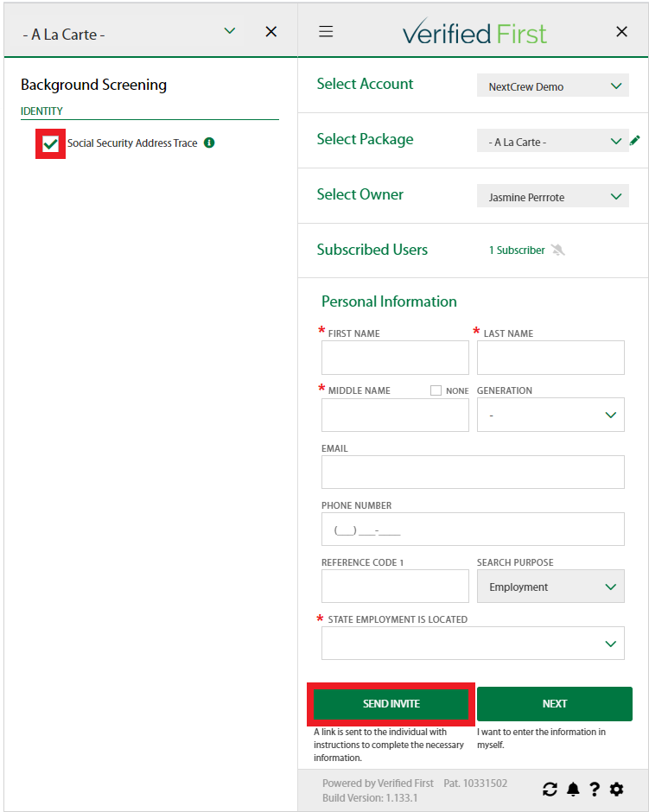Click the Next button
Viewport: 649px width, 812px height.
point(555,704)
